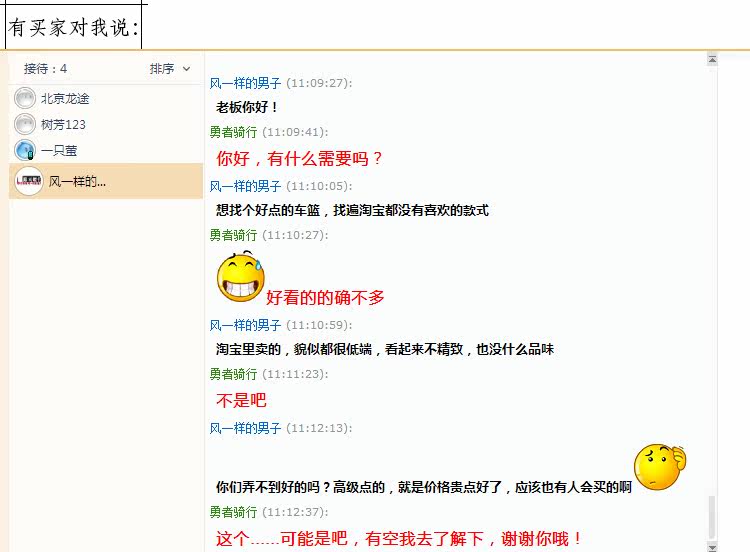Click sender name at 11:09:27
The image size is (750, 552).
tap(245, 83)
